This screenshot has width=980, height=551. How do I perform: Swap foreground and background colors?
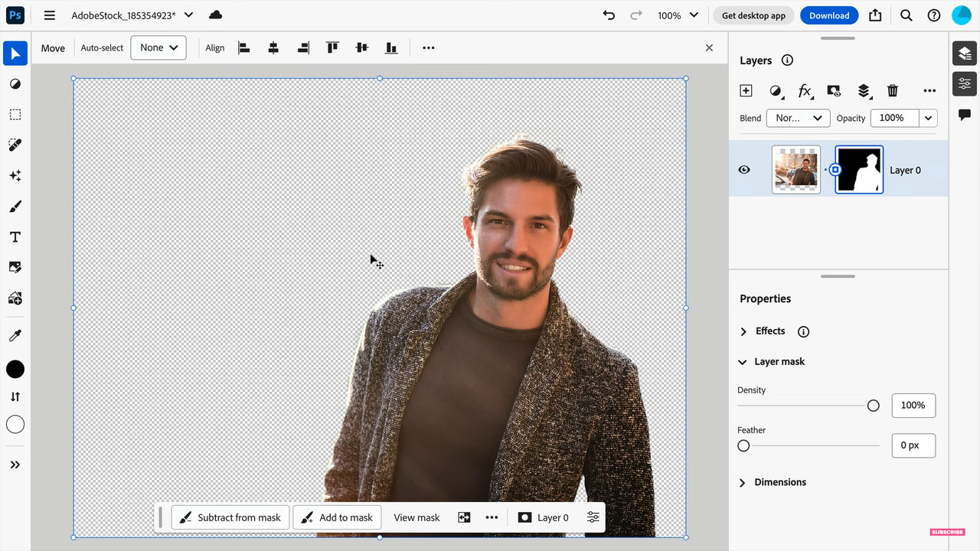tap(15, 396)
